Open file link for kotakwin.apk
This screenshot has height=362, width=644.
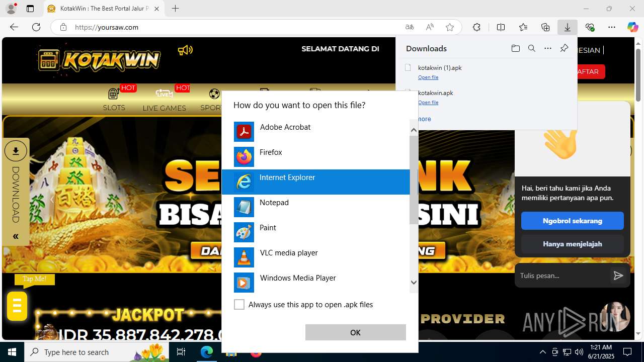click(x=428, y=103)
